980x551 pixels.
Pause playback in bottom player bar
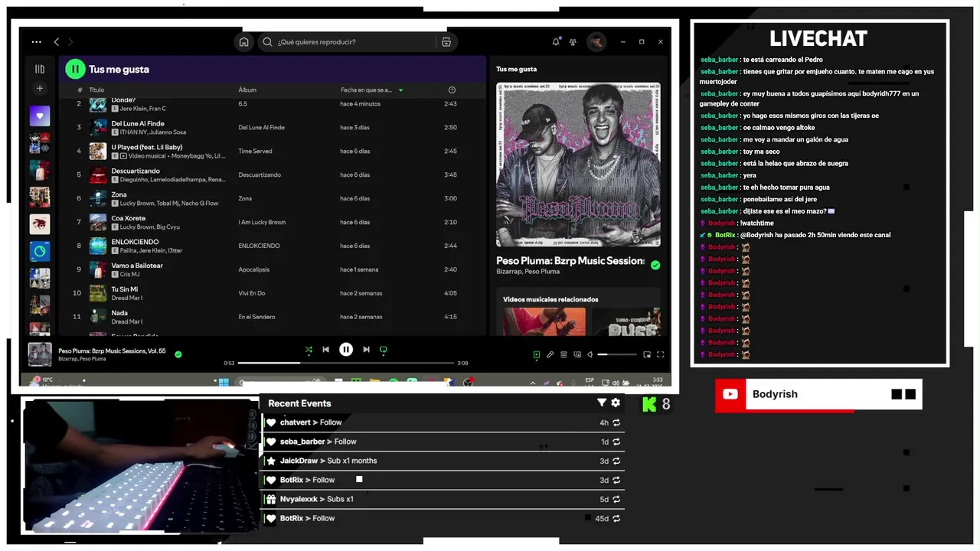[346, 350]
